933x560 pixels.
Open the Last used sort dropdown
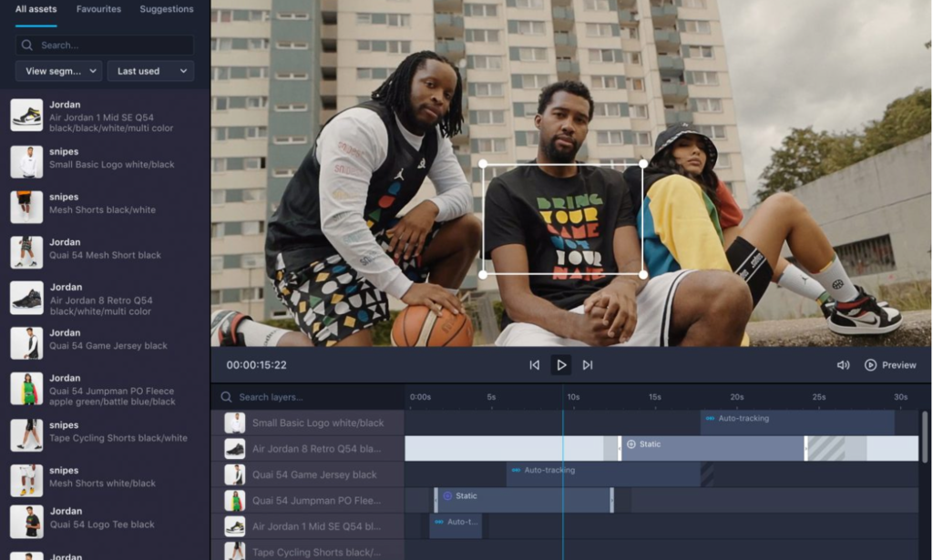(x=150, y=71)
